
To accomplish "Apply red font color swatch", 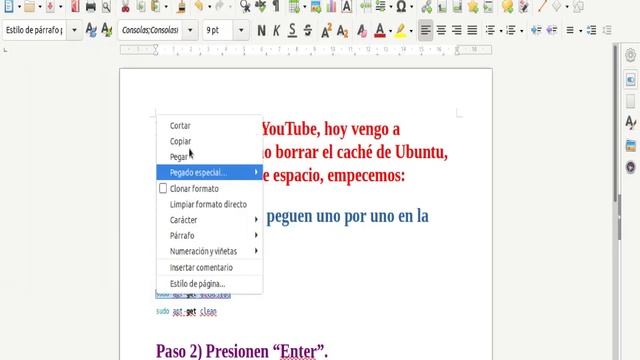I will coord(380,30).
